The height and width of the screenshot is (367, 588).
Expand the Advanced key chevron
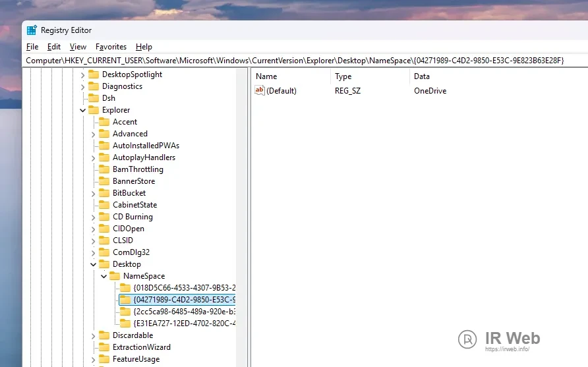click(94, 134)
